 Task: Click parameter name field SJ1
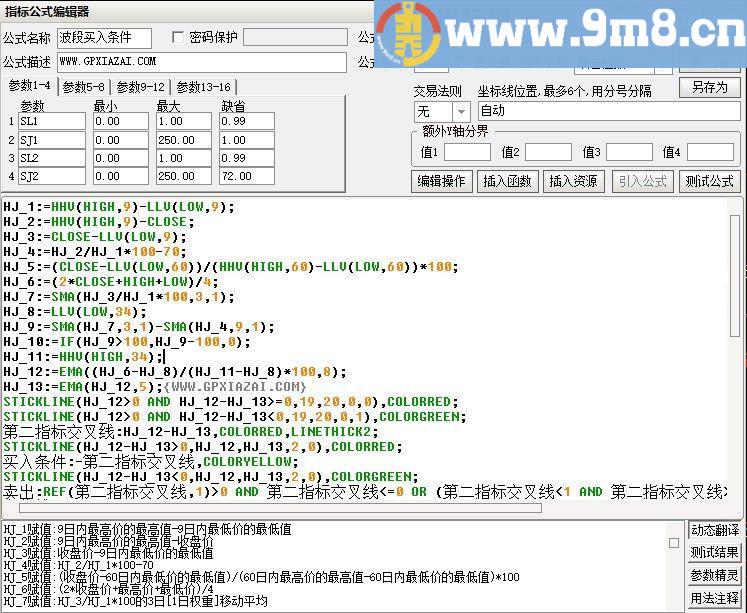[x=52, y=141]
